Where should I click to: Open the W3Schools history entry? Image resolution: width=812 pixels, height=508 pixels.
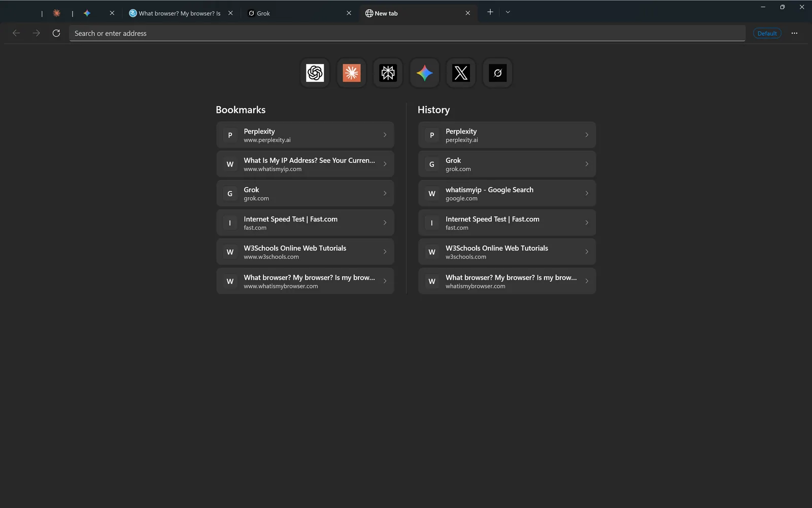507,252
